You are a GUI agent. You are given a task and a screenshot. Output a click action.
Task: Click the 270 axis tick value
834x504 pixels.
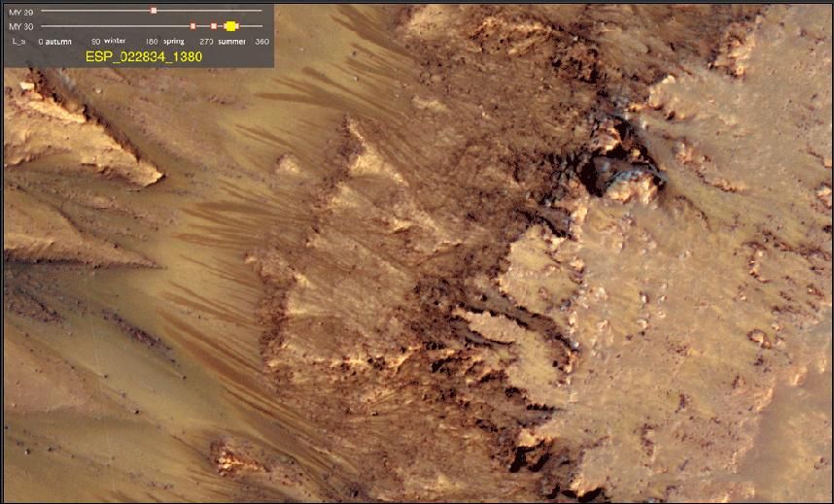tap(206, 43)
